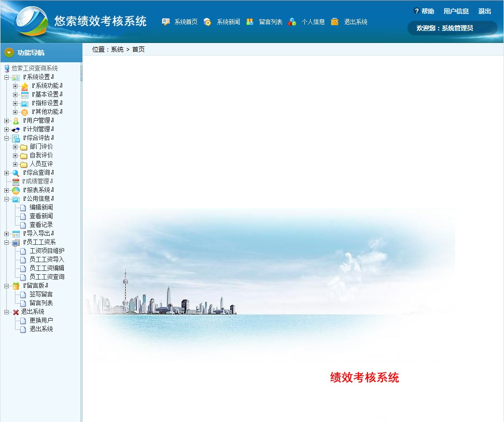Image resolution: width=504 pixels, height=422 pixels.
Task: Click the icon next to 『系统设置』
Action: pos(16,77)
